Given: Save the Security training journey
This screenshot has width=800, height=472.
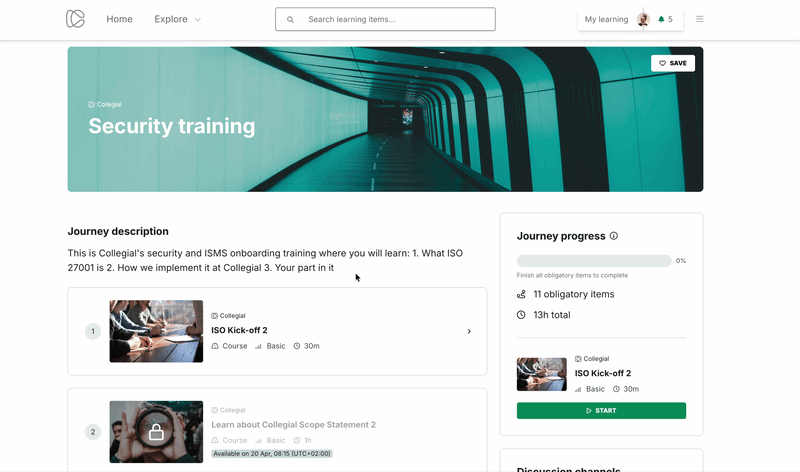Looking at the screenshot, I should [673, 63].
